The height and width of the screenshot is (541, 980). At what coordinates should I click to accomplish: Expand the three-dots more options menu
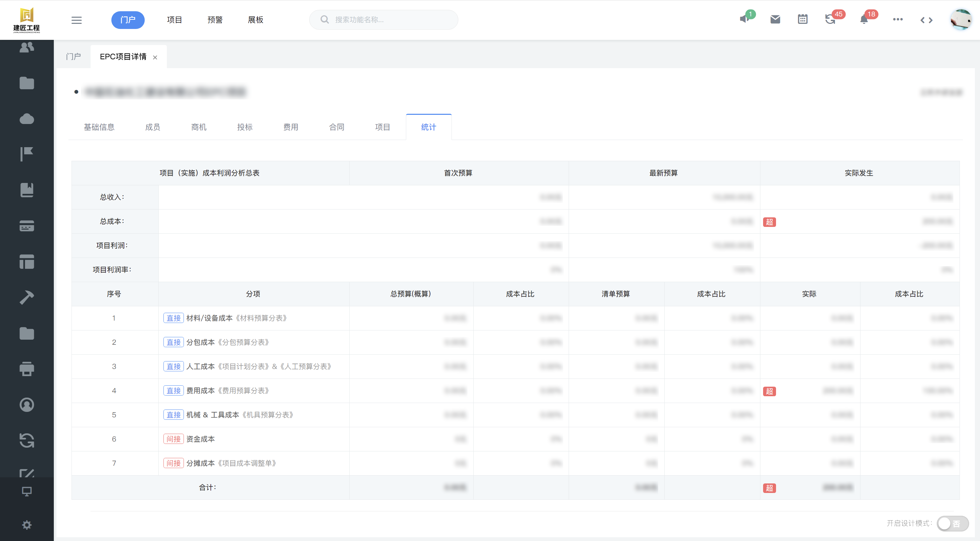(x=898, y=19)
